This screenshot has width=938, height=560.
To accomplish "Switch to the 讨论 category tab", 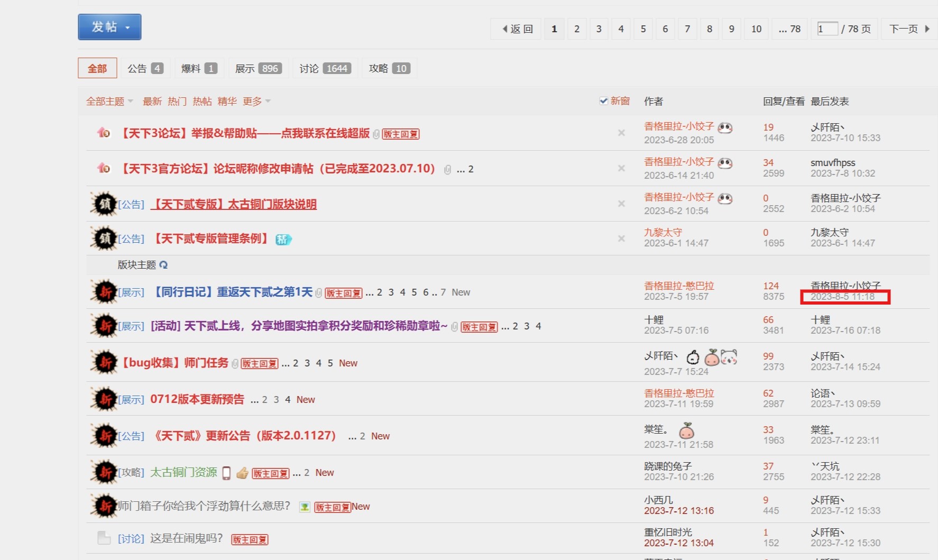I will [x=325, y=68].
